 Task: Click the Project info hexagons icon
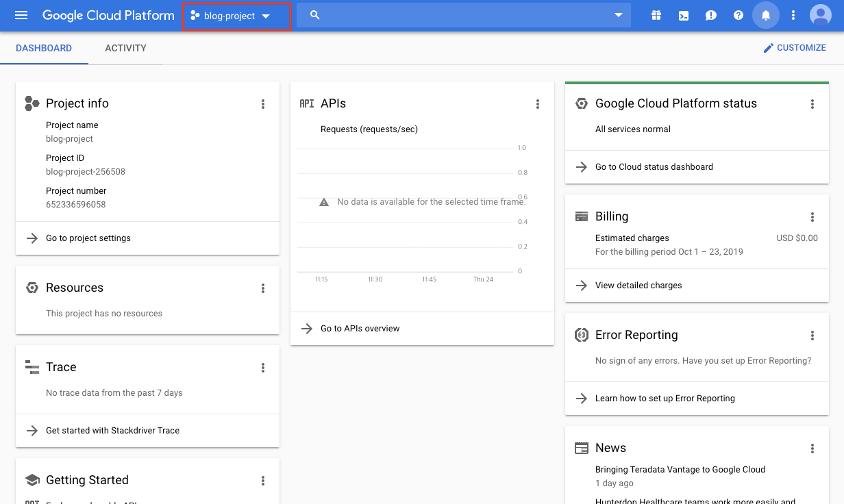tap(32, 103)
